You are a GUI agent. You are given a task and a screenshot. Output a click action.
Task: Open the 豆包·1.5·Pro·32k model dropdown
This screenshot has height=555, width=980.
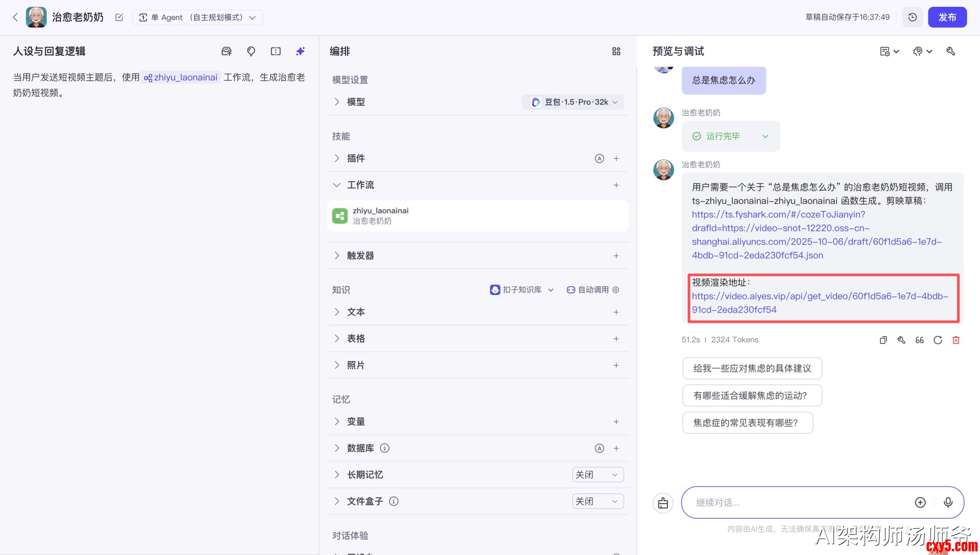click(x=573, y=102)
